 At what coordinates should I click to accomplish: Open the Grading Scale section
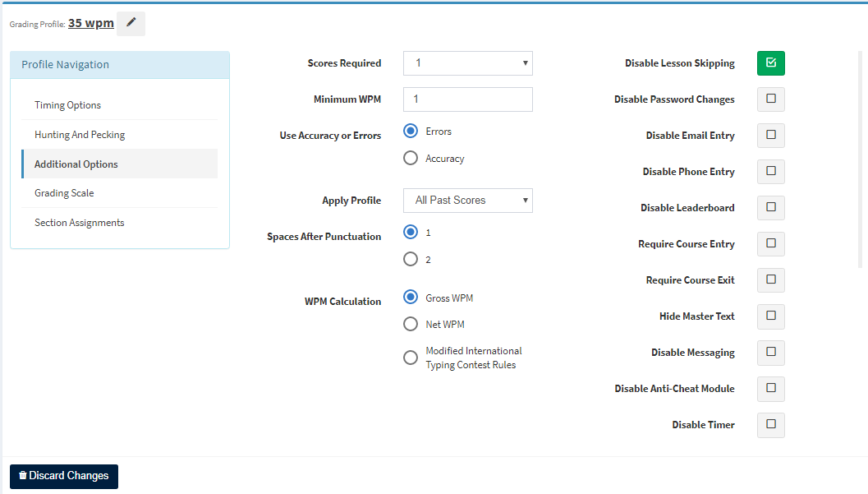click(x=66, y=192)
